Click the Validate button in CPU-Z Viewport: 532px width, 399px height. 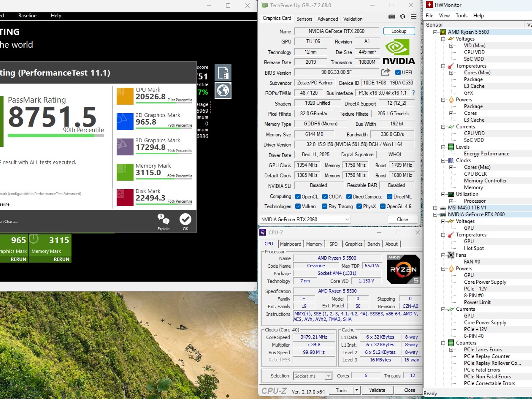[377, 390]
